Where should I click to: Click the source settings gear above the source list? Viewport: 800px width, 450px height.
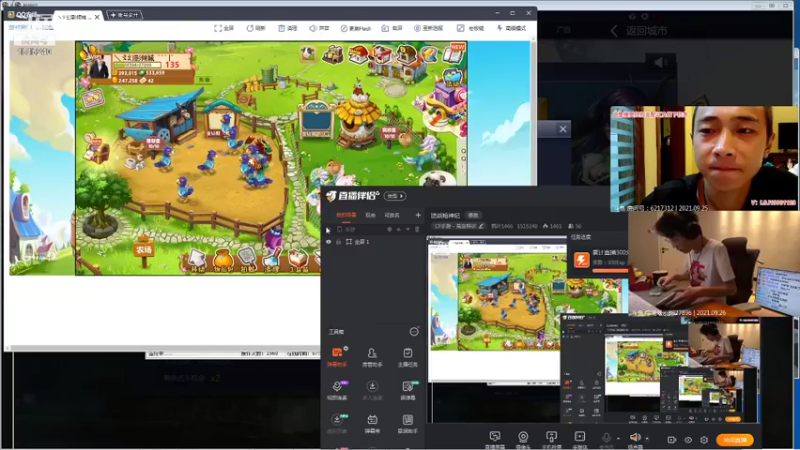389,230
